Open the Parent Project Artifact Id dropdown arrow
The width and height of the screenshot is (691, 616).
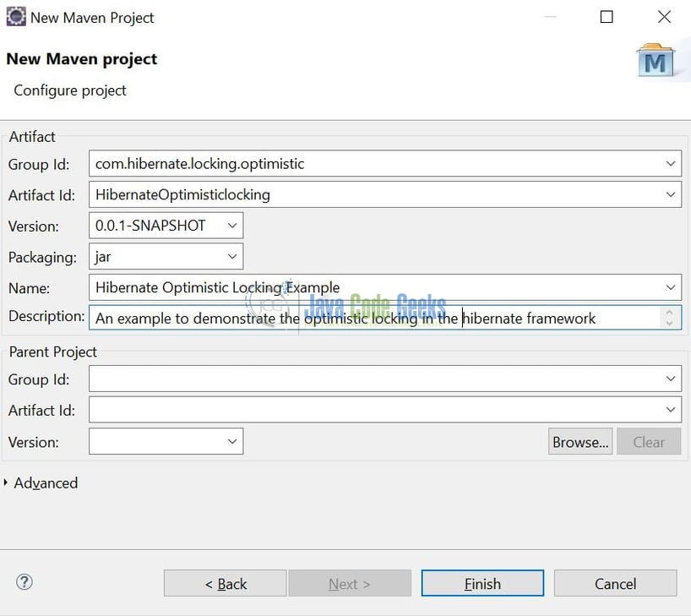click(x=670, y=410)
